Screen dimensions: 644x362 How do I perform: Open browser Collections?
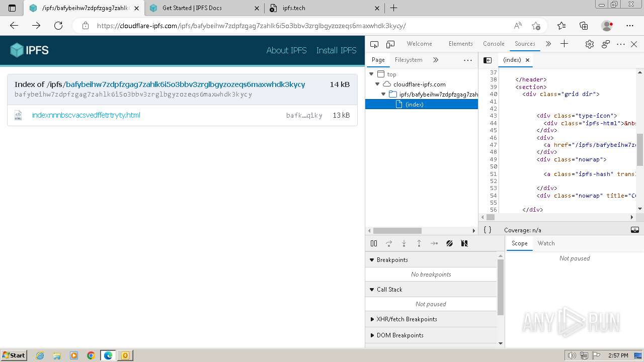coord(584,26)
